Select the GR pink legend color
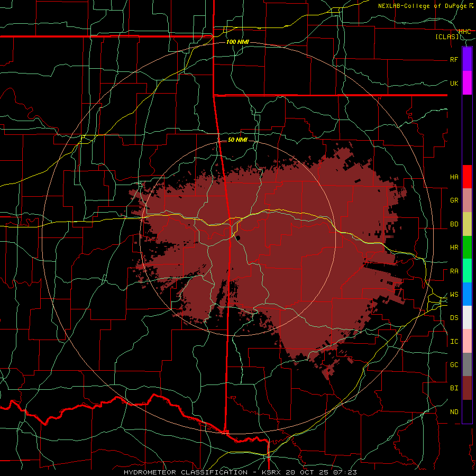Viewport: 476px width, 476px height. (x=467, y=200)
